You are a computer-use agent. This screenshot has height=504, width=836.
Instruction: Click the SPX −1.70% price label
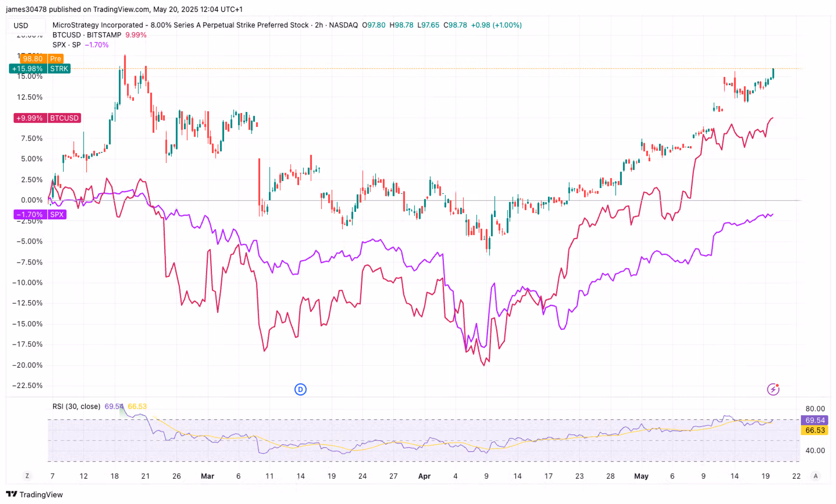40,215
